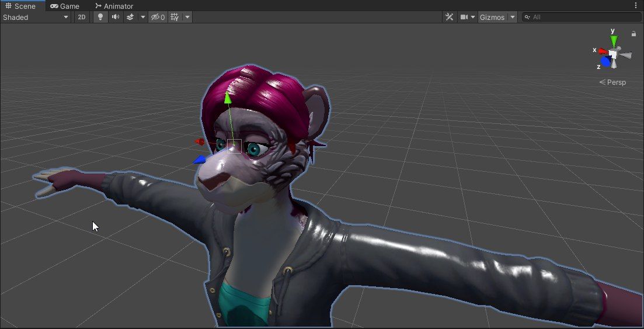Open the scene camera settings icon
The height and width of the screenshot is (329, 644).
click(x=464, y=18)
